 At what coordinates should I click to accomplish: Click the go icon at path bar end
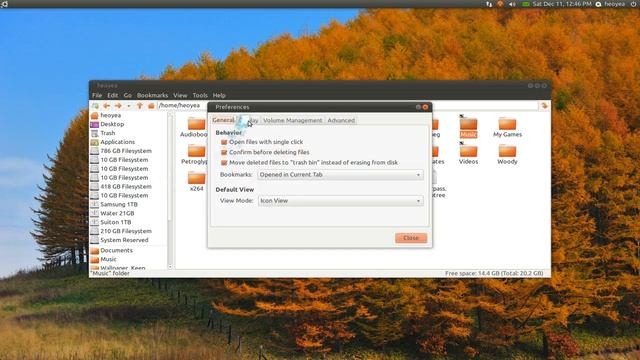click(544, 106)
